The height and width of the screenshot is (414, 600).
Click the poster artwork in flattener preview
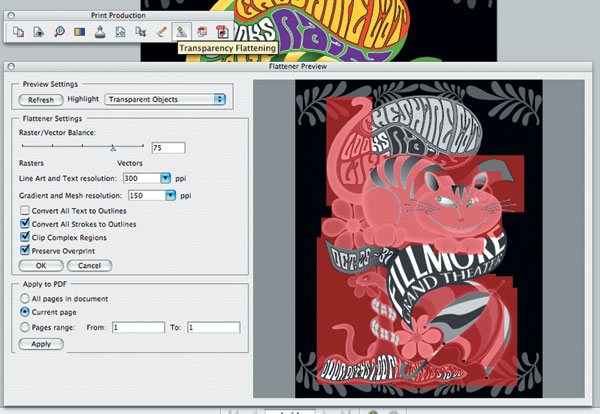(x=419, y=239)
